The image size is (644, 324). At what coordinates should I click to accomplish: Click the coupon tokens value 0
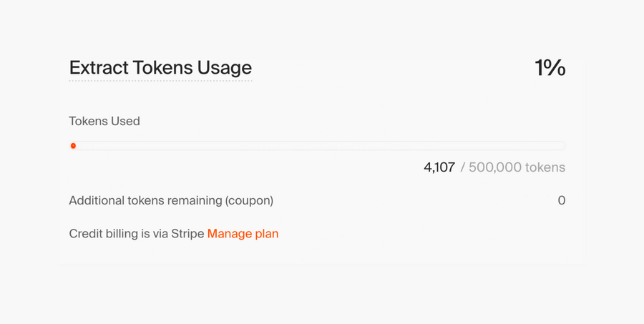pyautogui.click(x=562, y=200)
